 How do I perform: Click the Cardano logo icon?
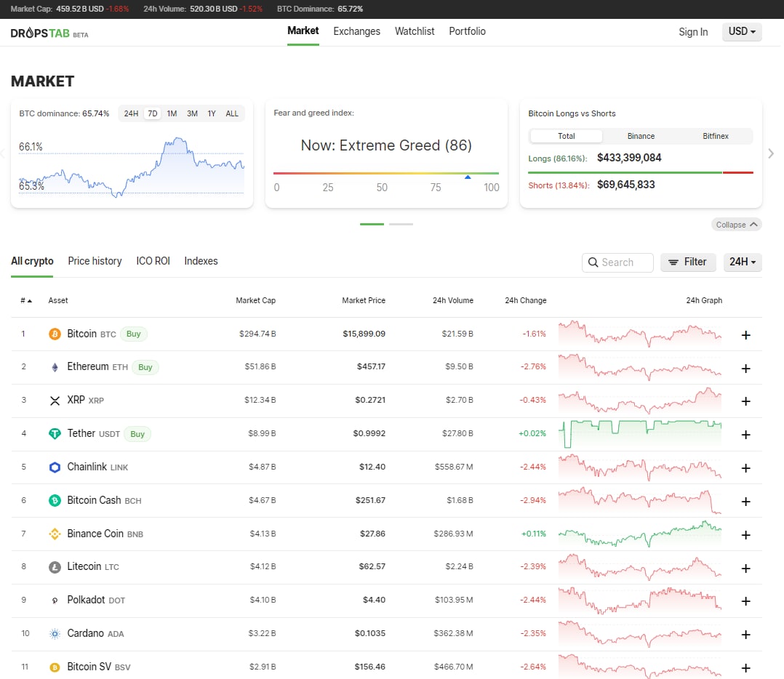pyautogui.click(x=55, y=634)
